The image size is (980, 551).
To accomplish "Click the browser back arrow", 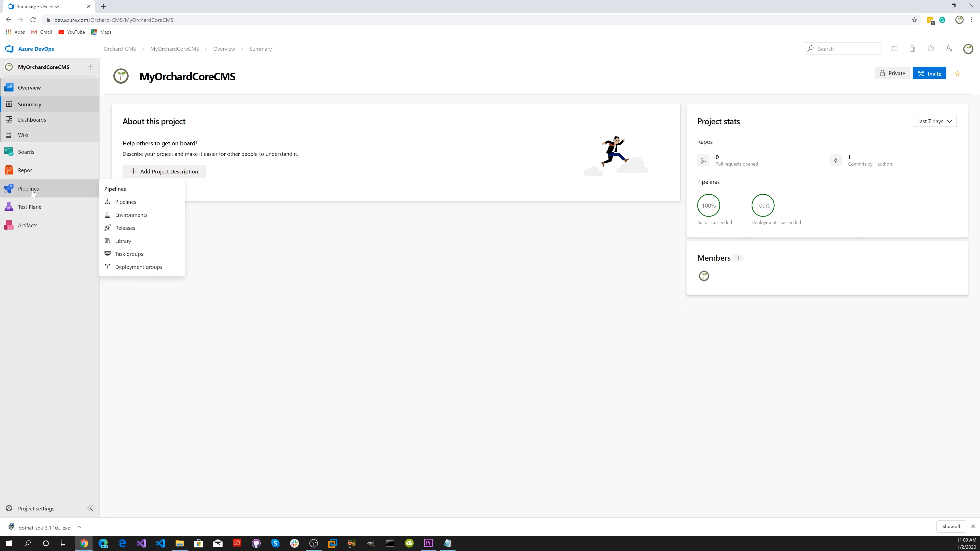I will pos(8,20).
